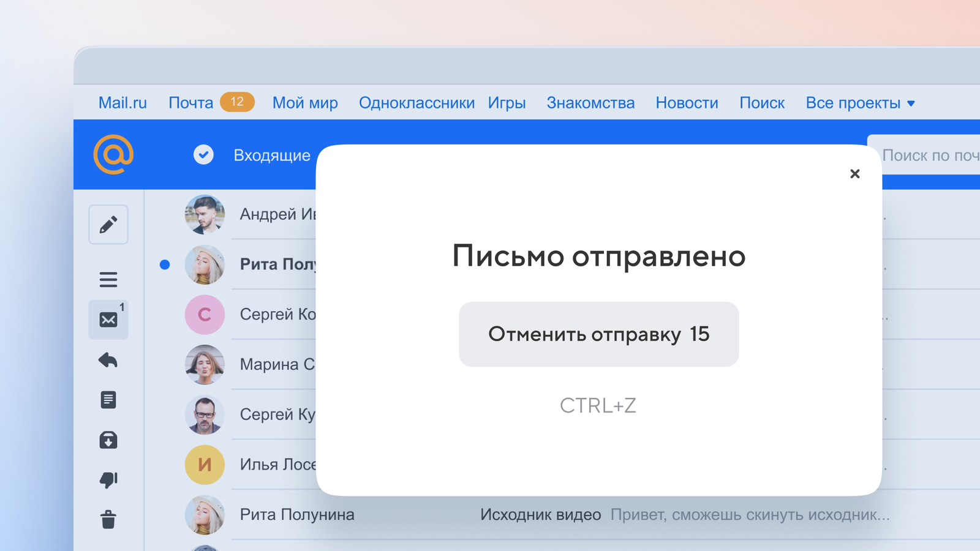Viewport: 980px width, 551px height.
Task: Open the email from Андрей
Action: [277, 214]
